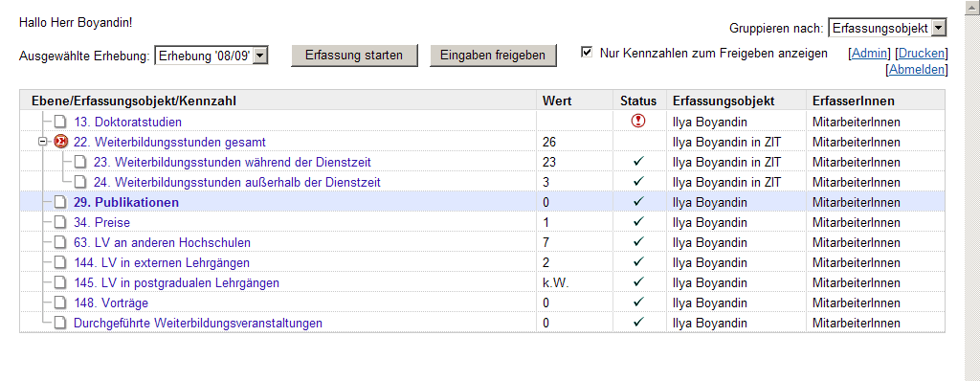Viewport: 980px width, 381px height.
Task: Click the document icon next to 29. Publikationen
Action: (59, 202)
